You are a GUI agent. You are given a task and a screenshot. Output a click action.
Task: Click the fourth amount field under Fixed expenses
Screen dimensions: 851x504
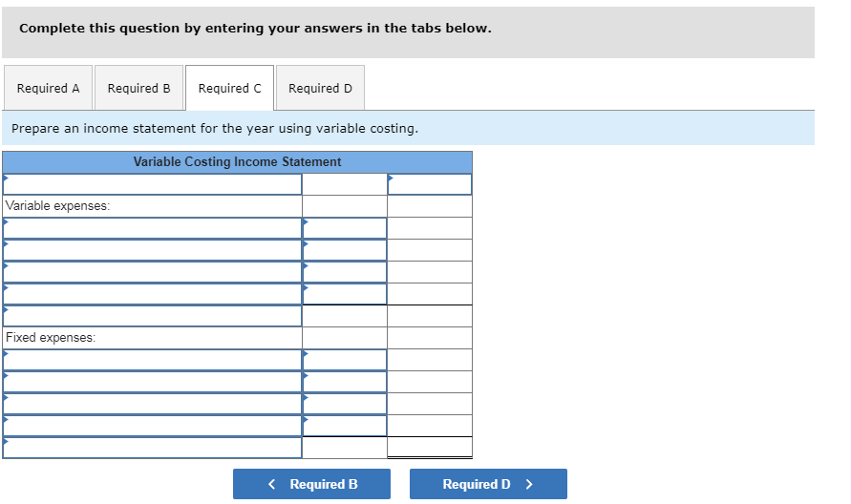click(x=345, y=426)
